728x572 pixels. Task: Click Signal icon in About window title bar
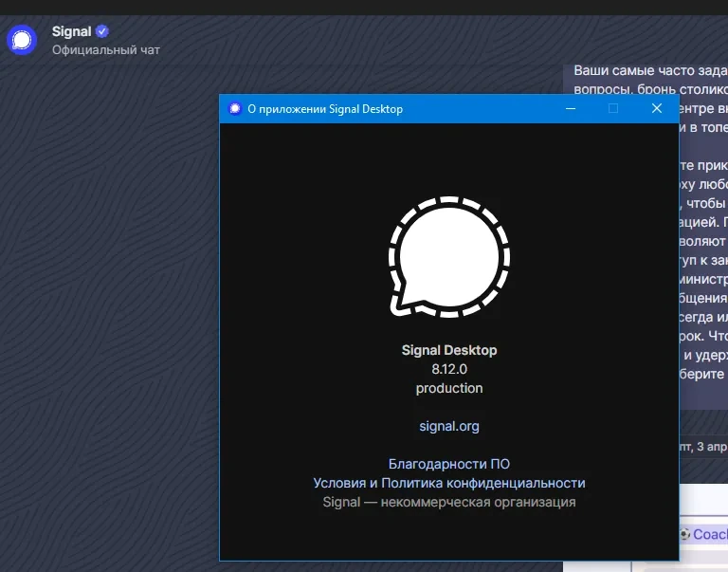click(235, 109)
